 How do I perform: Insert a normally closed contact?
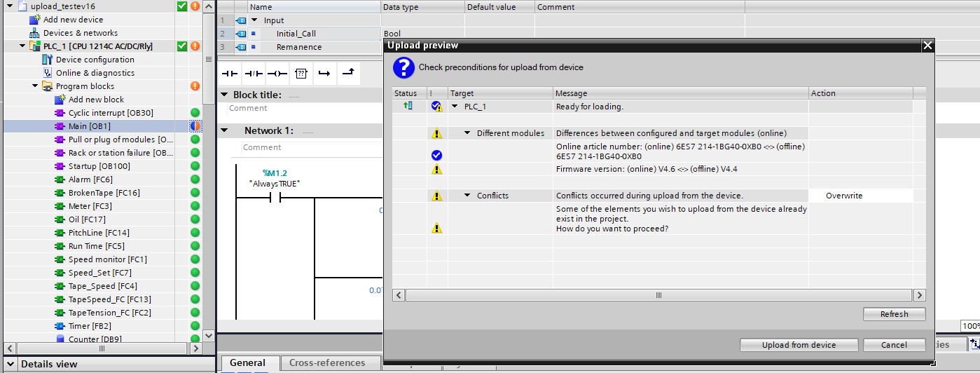pos(254,73)
